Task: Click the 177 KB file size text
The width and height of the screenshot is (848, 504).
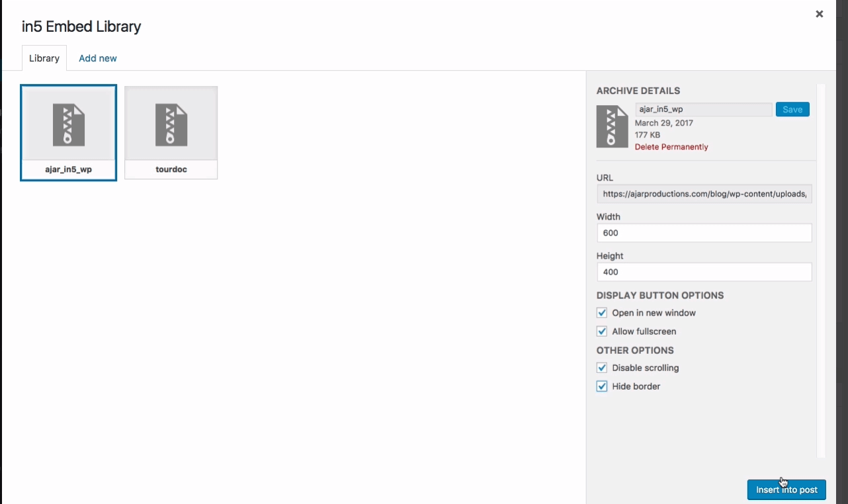Action: point(648,135)
